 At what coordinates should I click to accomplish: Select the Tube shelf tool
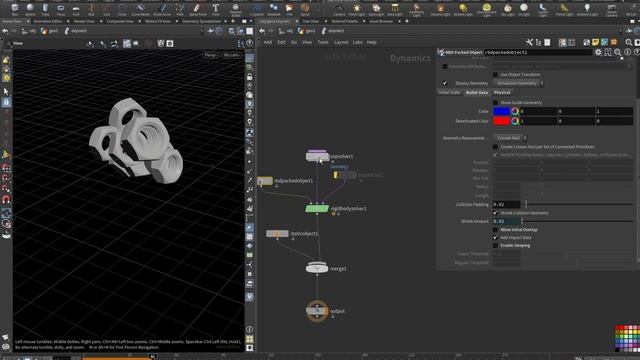tap(45, 9)
